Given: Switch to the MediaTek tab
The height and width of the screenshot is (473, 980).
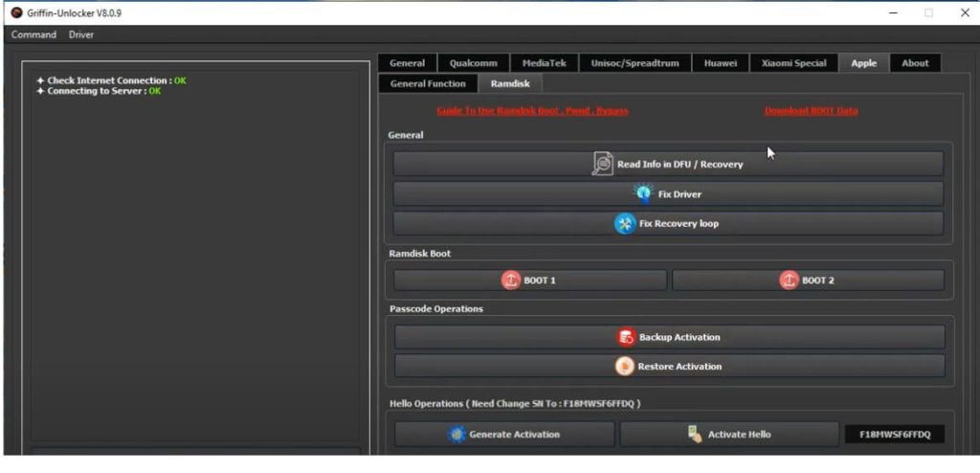Looking at the screenshot, I should pyautogui.click(x=544, y=63).
